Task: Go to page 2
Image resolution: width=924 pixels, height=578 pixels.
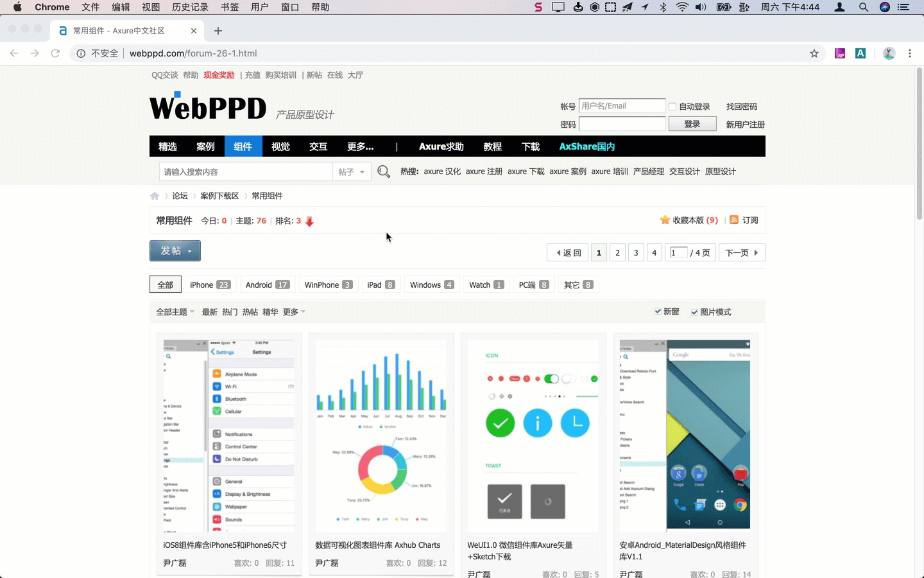Action: pos(617,252)
